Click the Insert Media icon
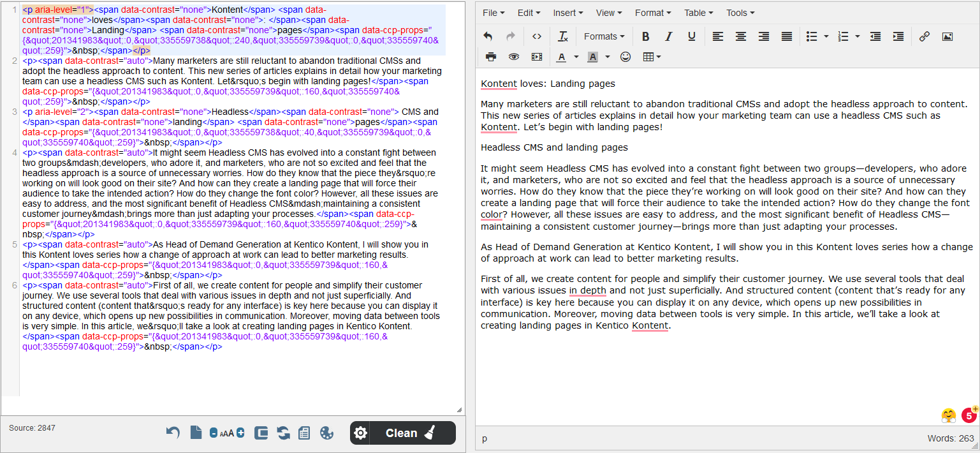This screenshot has height=453, width=980. [x=536, y=57]
